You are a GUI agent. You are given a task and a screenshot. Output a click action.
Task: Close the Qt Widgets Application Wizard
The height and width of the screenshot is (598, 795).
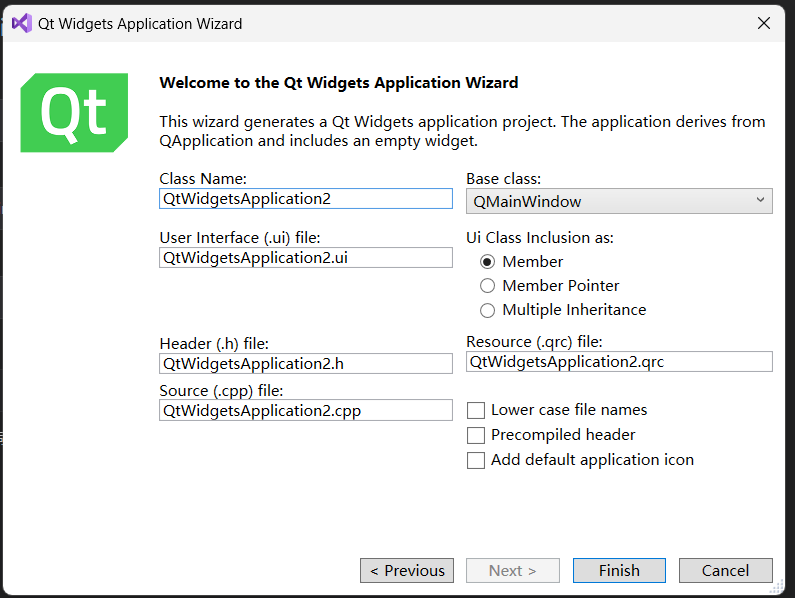click(764, 23)
